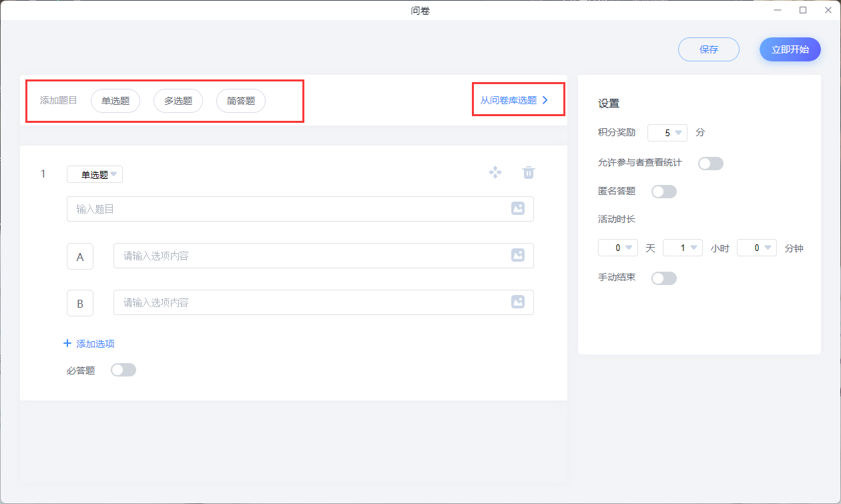Open the minutes (分钟) duration dropdown
Image resolution: width=841 pixels, height=504 pixels.
point(757,248)
